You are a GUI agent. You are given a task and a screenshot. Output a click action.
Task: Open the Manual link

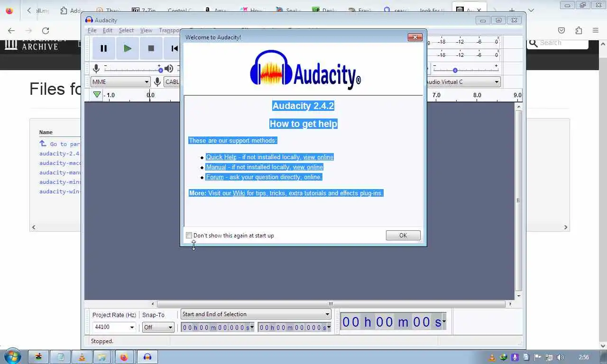216,167
